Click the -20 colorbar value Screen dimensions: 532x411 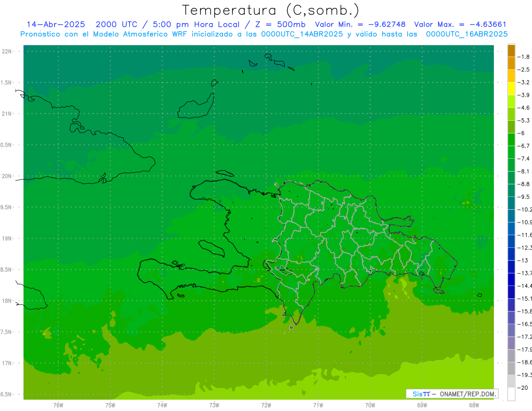(x=523, y=388)
